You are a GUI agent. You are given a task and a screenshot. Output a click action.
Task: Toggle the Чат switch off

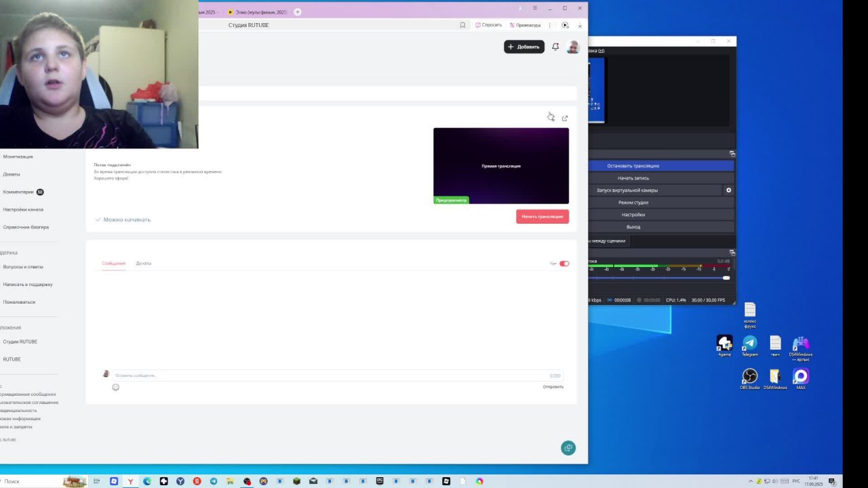[564, 264]
